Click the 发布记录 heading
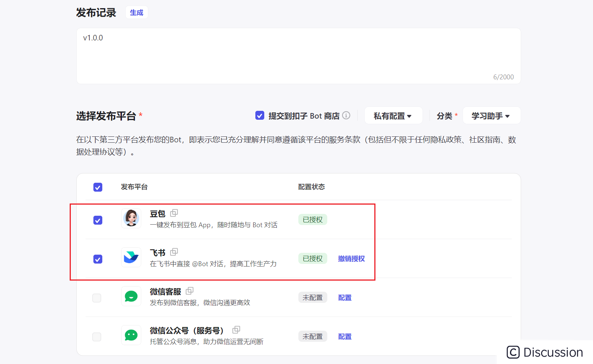The image size is (593, 364). click(96, 13)
